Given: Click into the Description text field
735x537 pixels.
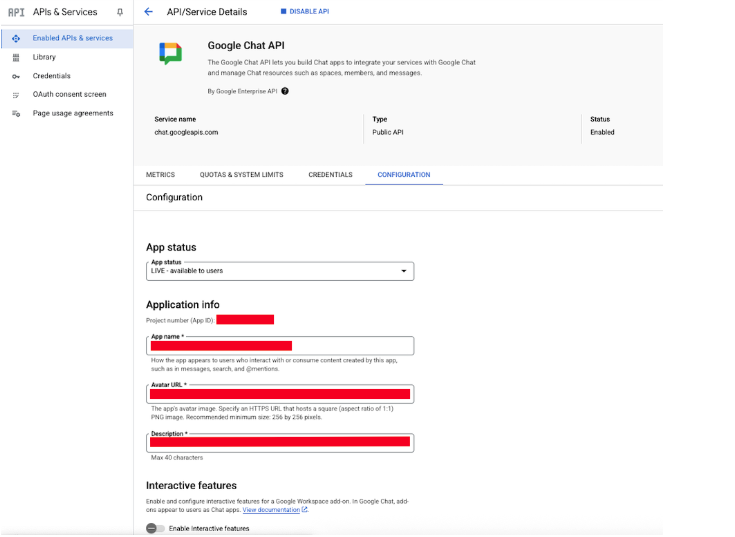Looking at the screenshot, I should point(280,442).
